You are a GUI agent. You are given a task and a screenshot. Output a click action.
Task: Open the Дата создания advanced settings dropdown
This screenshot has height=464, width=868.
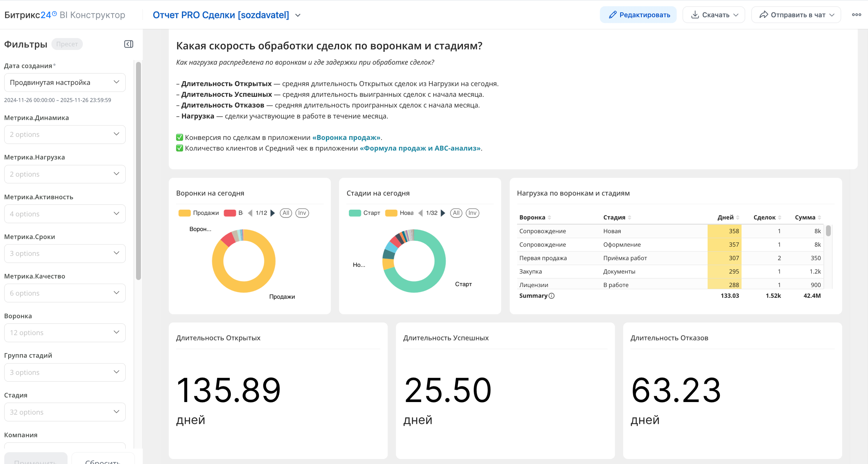coord(65,83)
